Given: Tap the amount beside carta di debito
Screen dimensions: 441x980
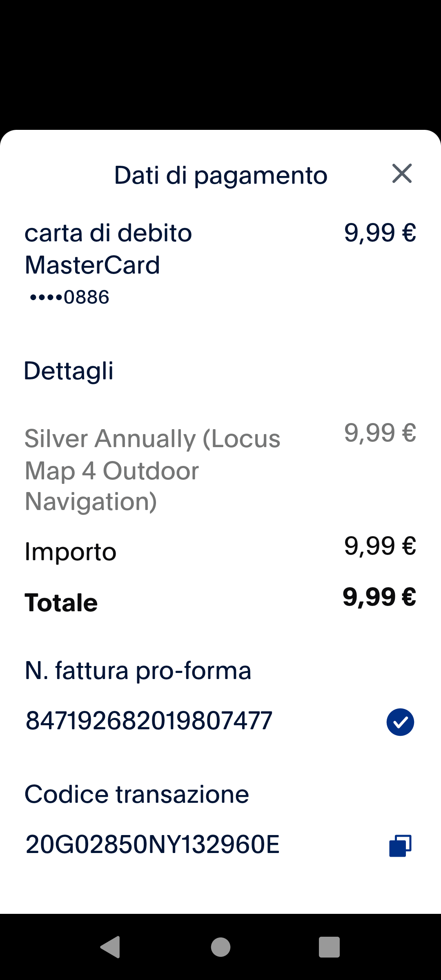Looking at the screenshot, I should click(380, 233).
